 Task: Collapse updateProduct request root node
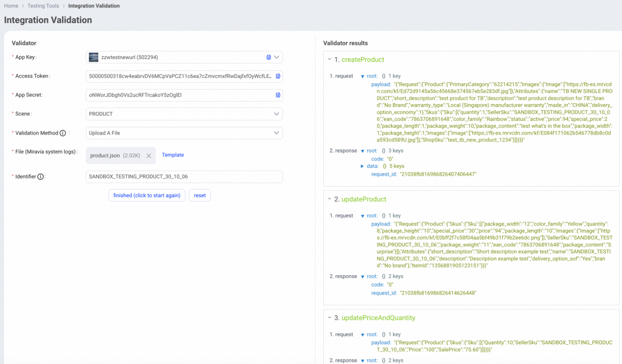(363, 216)
